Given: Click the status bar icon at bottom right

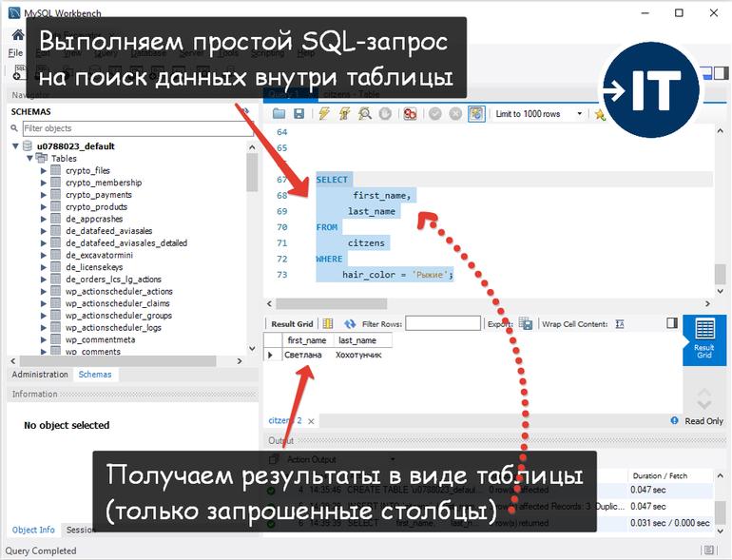Looking at the screenshot, I should coord(708,550).
